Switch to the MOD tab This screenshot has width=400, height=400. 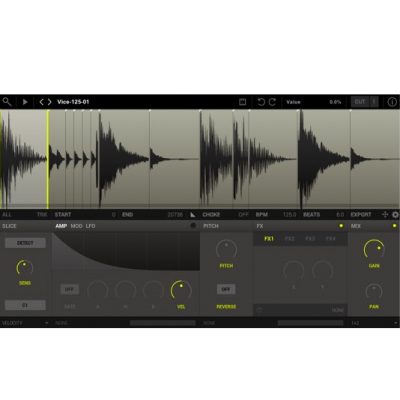coord(76,226)
